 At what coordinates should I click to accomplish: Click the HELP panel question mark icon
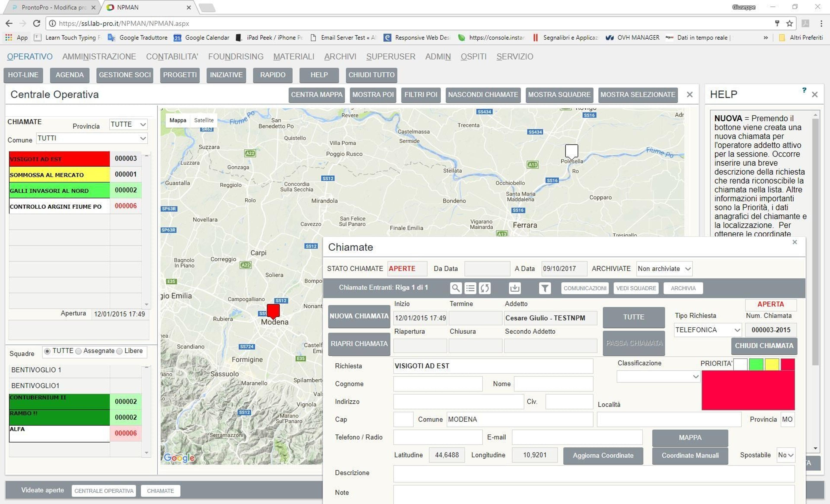pos(804,90)
